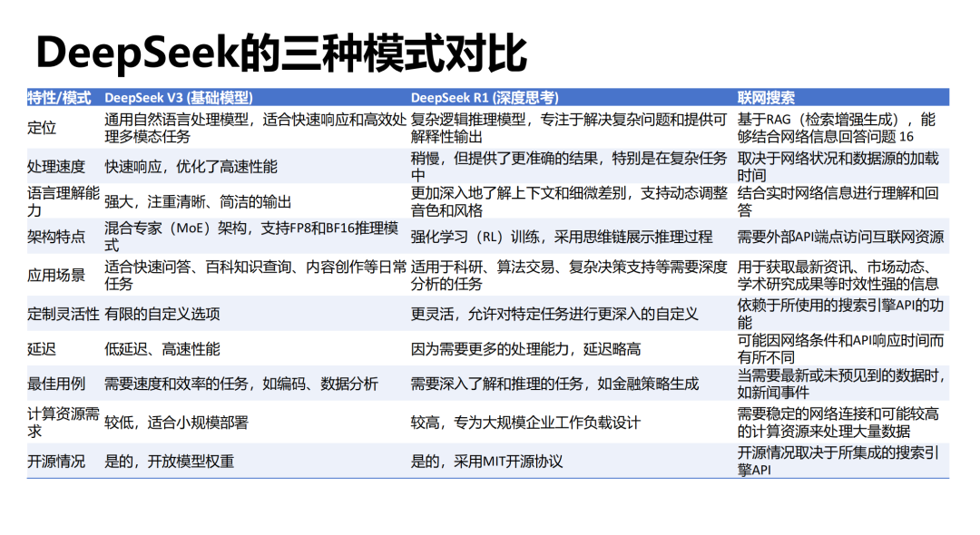Select cell '是的，采用MIT开源协议'
This screenshot has width=980, height=535.
(x=486, y=462)
